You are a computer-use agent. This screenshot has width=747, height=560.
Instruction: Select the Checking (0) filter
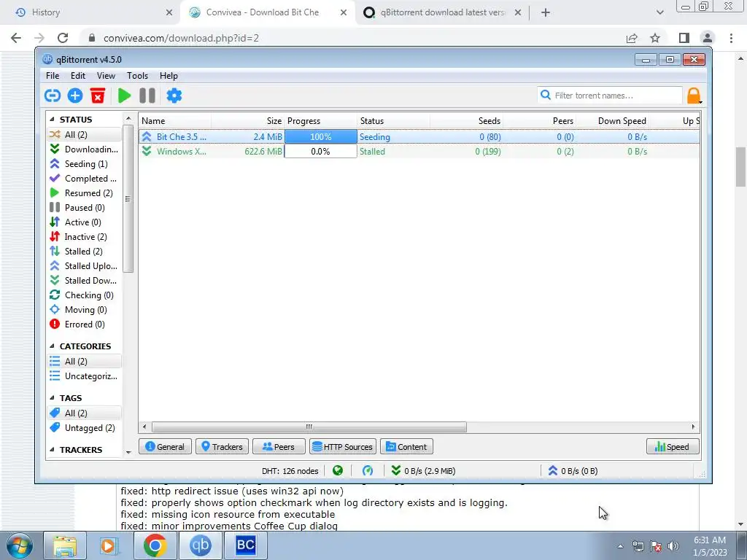(x=85, y=295)
